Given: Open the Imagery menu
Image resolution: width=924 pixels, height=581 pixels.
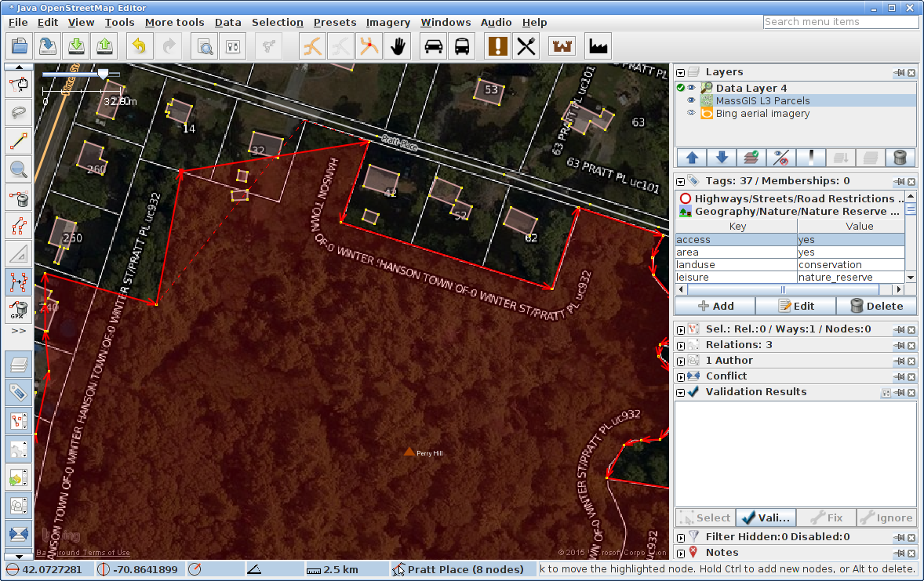Looking at the screenshot, I should click(x=387, y=23).
